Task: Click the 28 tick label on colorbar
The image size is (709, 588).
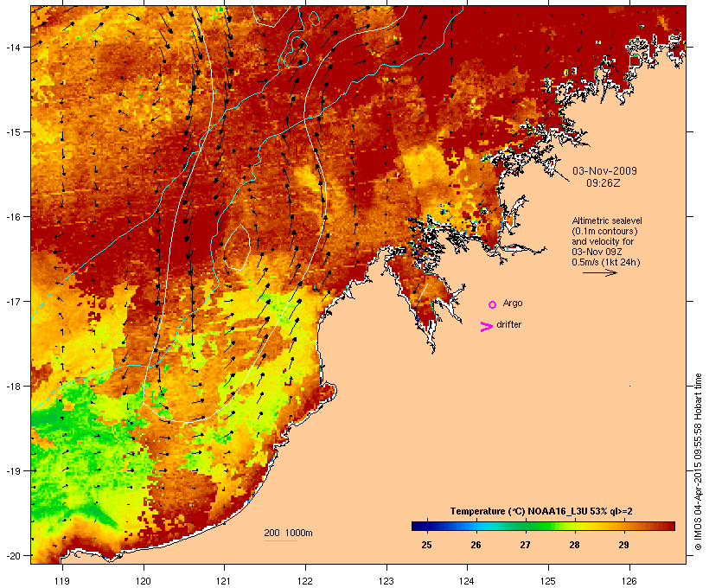Action: 574,545
